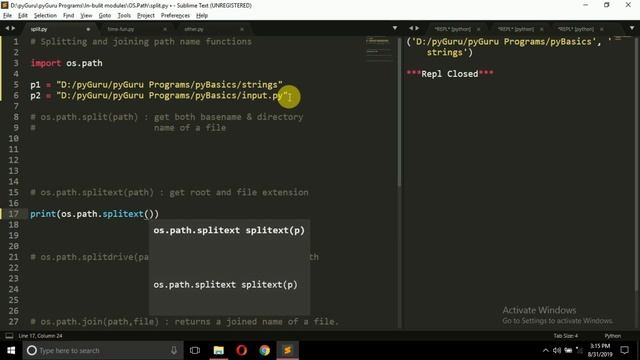
Task: Open Google Chrome from the taskbar
Action: click(x=264, y=350)
